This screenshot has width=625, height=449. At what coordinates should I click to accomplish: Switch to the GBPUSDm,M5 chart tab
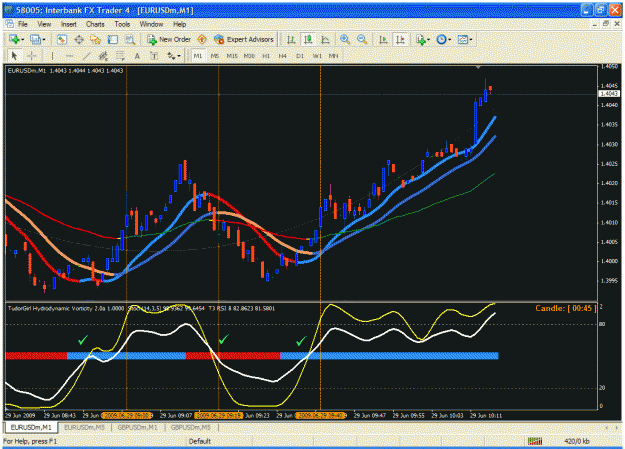191,427
